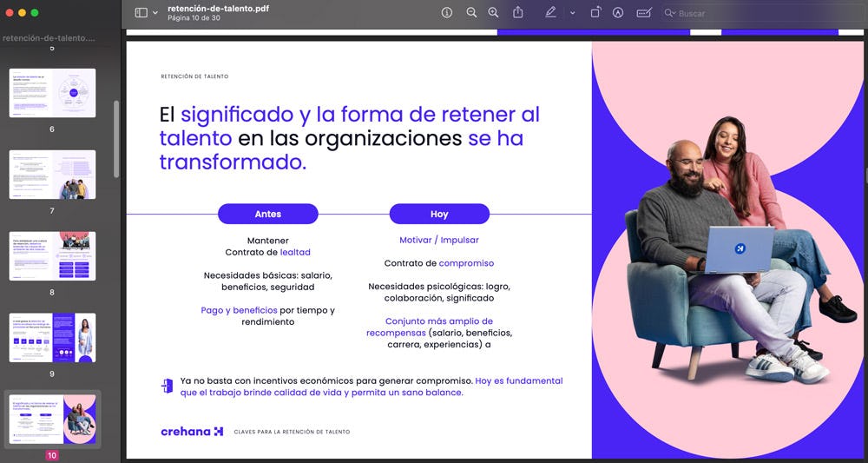Open search options magnifier dropdown
Screen dimensions: 868x463
670,13
